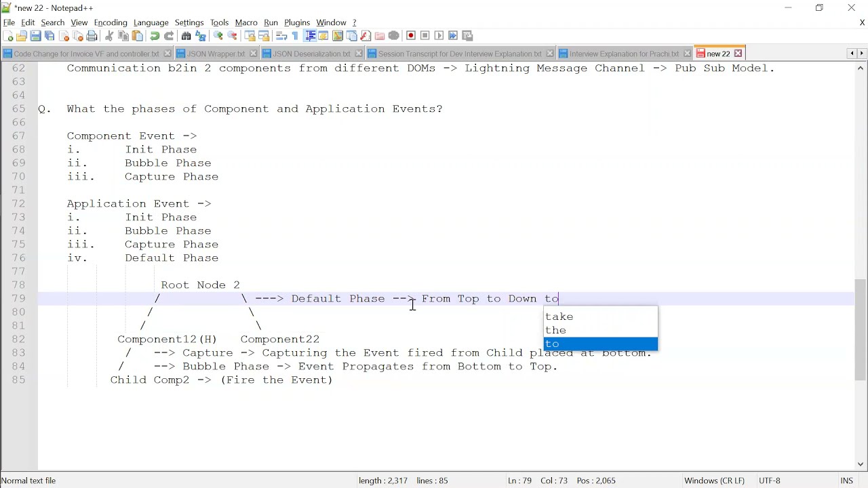Click Run macro multiple times icon
Image resolution: width=868 pixels, height=488 pixels.
[x=454, y=36]
